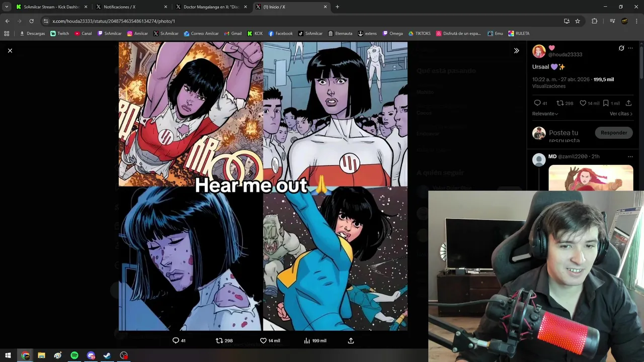Open the Windows Start menu

[x=8, y=355]
